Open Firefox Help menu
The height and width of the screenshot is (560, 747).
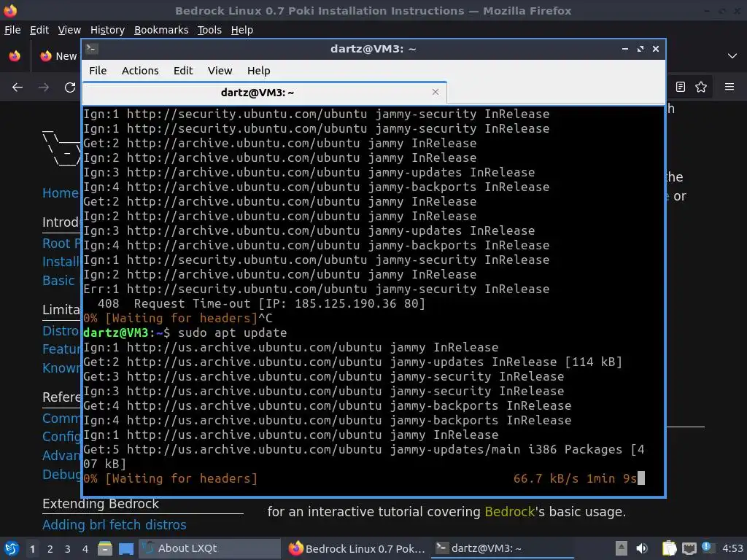click(x=242, y=30)
